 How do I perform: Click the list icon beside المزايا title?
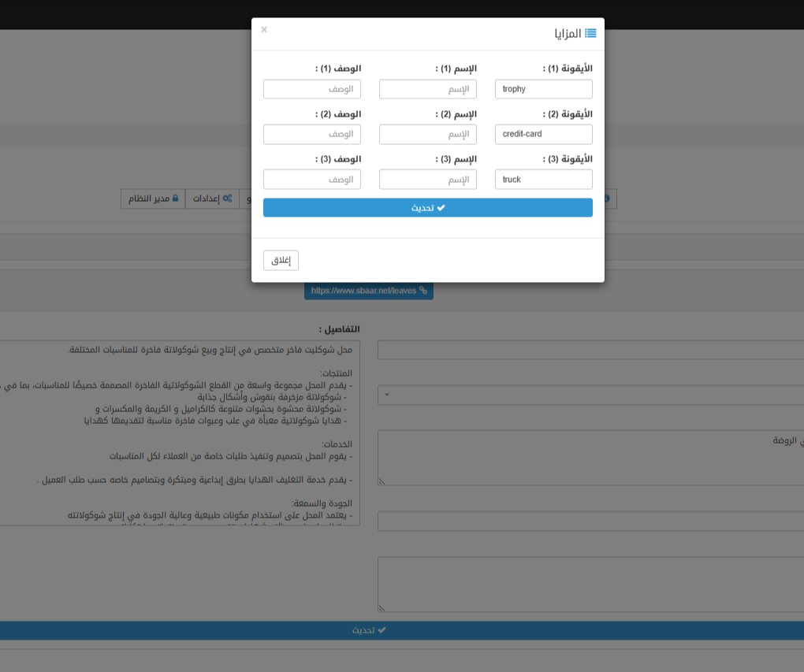pos(590,34)
